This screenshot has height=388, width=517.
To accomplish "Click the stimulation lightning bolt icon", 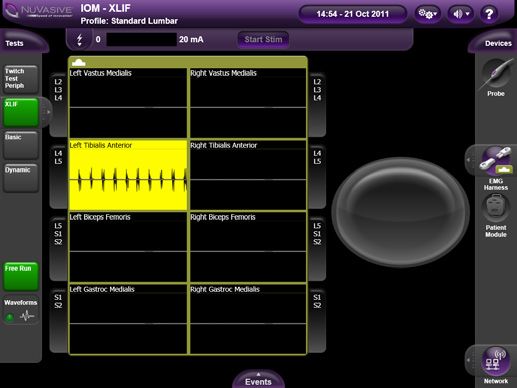I will 80,40.
